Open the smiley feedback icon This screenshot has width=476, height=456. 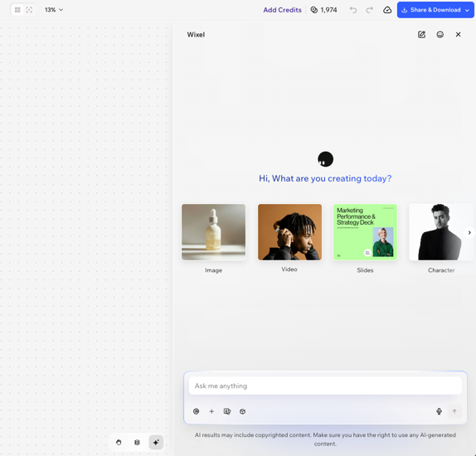pyautogui.click(x=440, y=35)
